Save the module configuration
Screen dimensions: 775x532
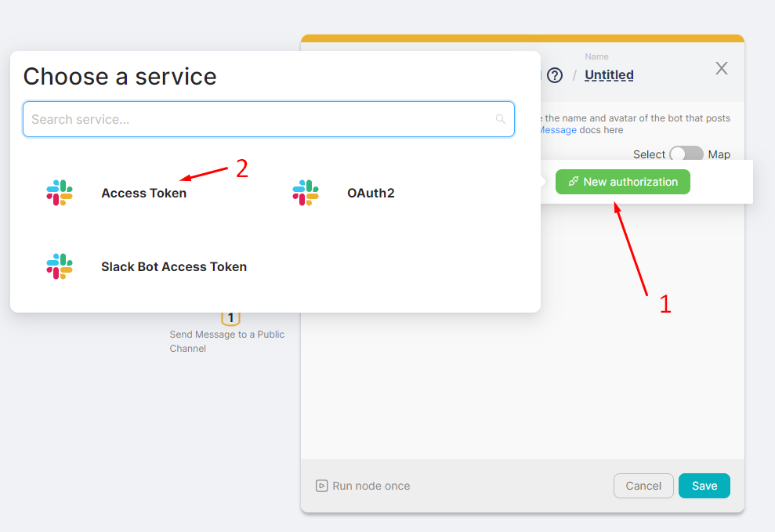coord(704,486)
